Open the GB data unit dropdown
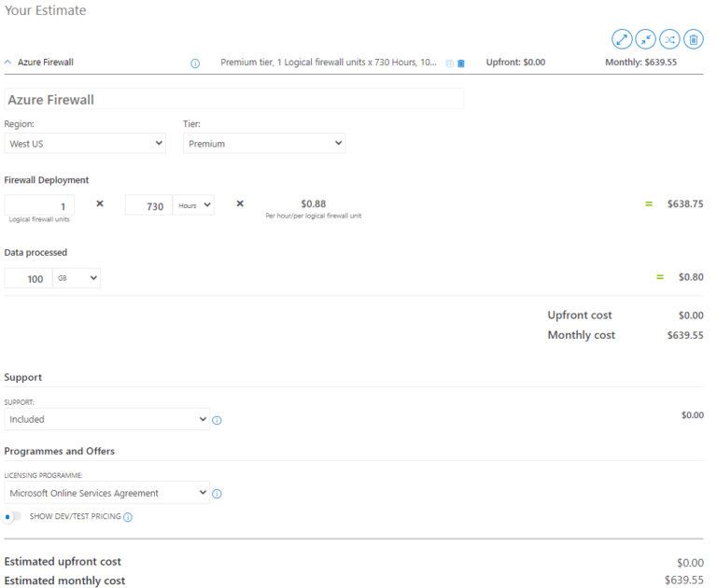Image resolution: width=717 pixels, height=588 pixels. (x=77, y=278)
